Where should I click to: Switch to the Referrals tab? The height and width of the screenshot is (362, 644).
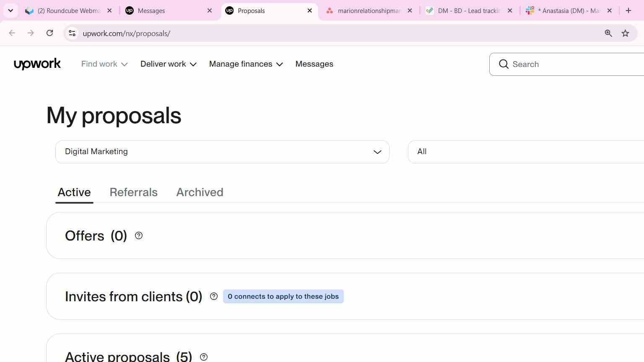click(x=134, y=192)
